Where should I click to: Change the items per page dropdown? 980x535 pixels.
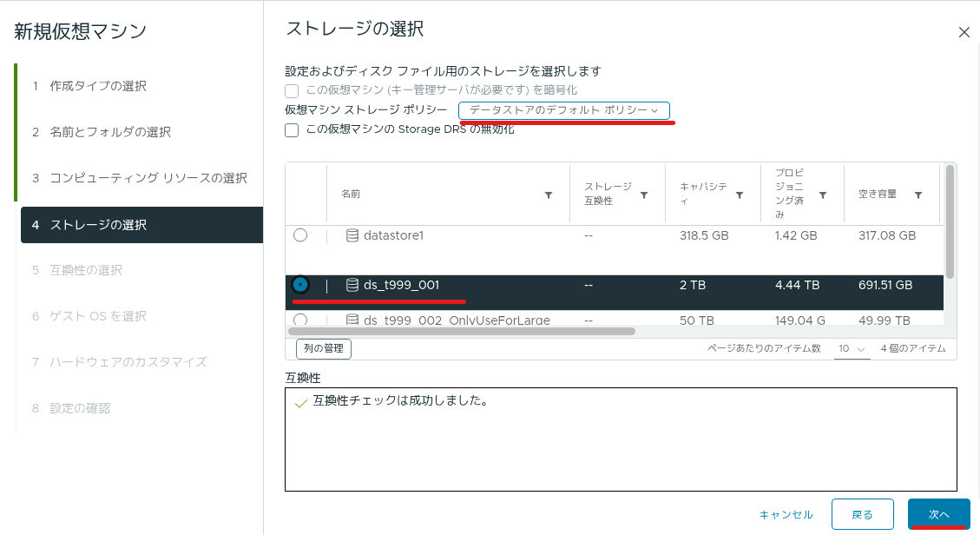[852, 349]
